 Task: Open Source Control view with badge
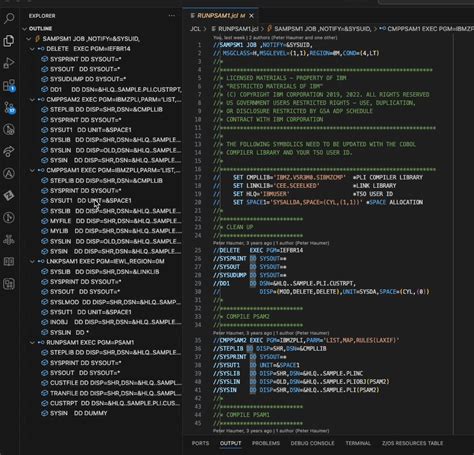click(x=9, y=108)
